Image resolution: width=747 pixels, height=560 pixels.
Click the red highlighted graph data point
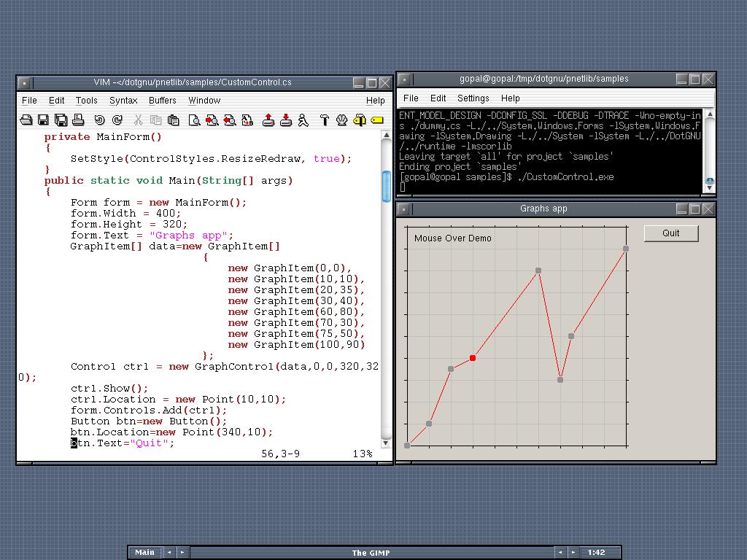point(473,358)
